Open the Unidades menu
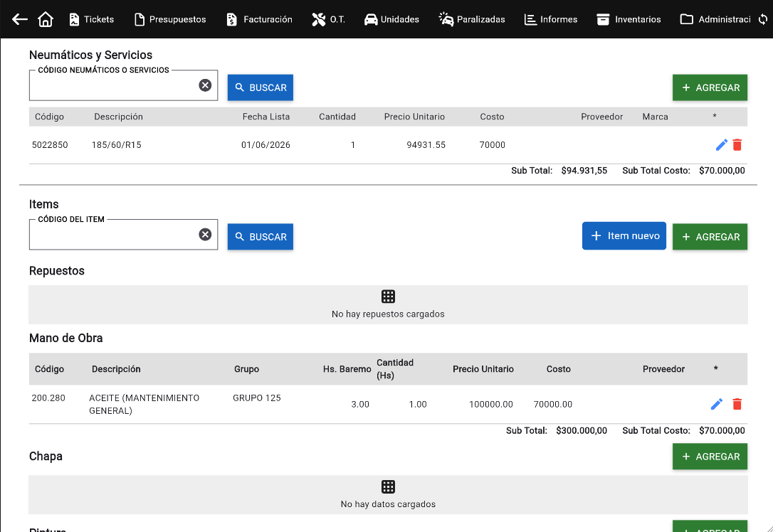This screenshot has width=773, height=532. 392,19
